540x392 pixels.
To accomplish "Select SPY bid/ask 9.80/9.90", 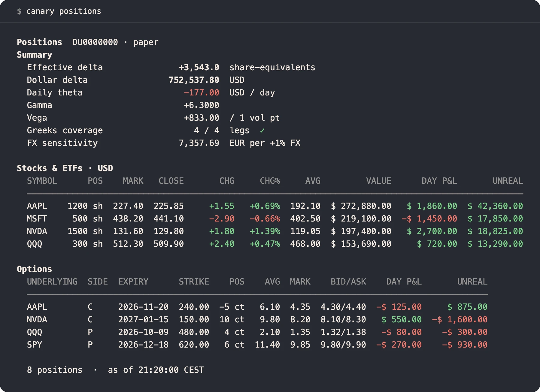I will click(x=343, y=345).
